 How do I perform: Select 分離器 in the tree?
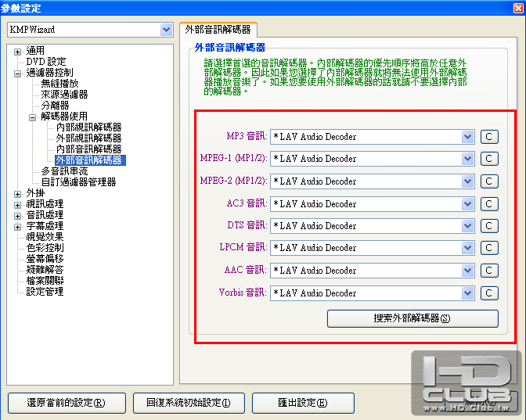pos(55,106)
